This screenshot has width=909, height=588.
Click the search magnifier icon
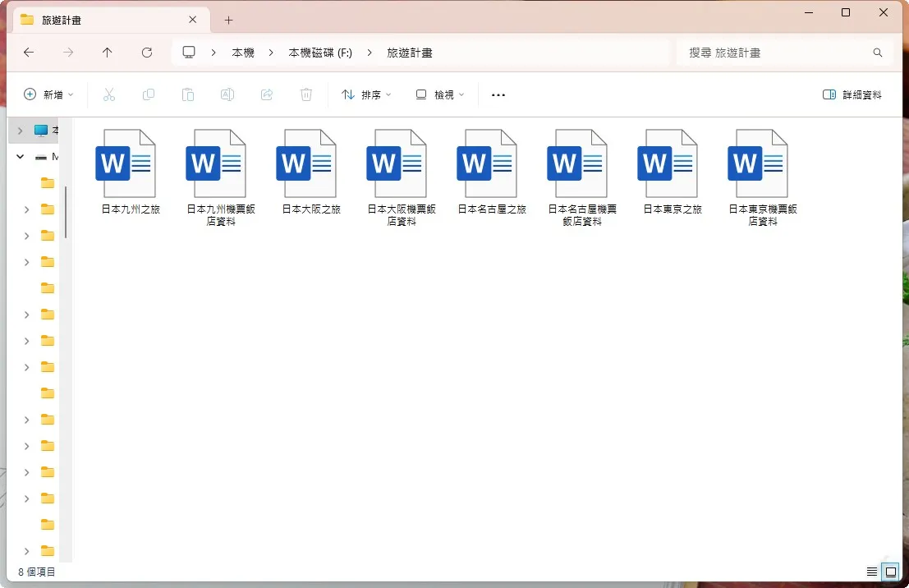click(878, 53)
